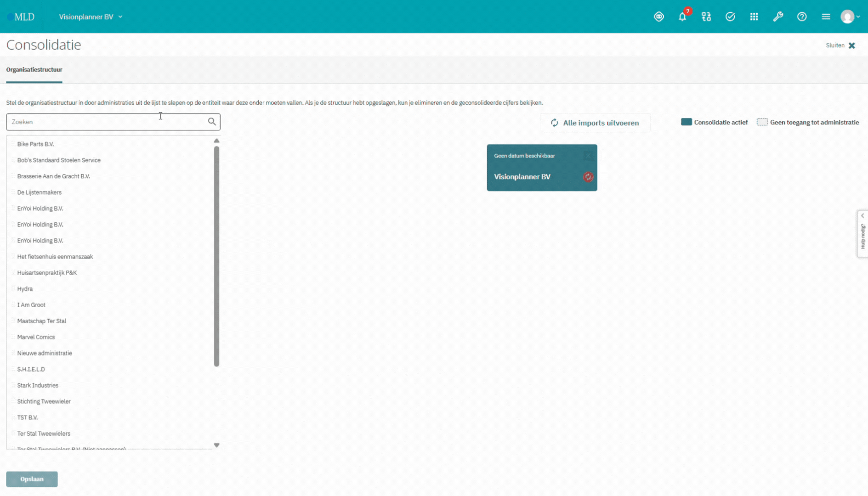Click 'Alle imports uitvoeren' button
The width and height of the screenshot is (868, 496).
(595, 123)
